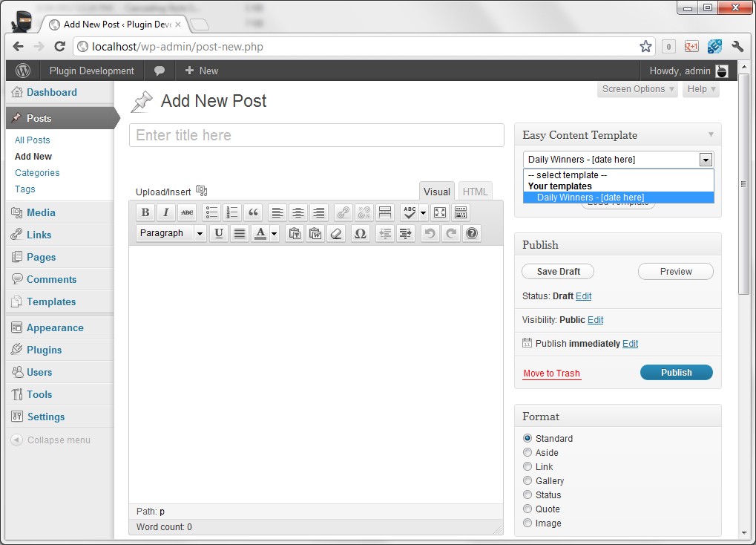This screenshot has width=756, height=545.
Task: Click the 'Enter title here' field
Action: 316,135
